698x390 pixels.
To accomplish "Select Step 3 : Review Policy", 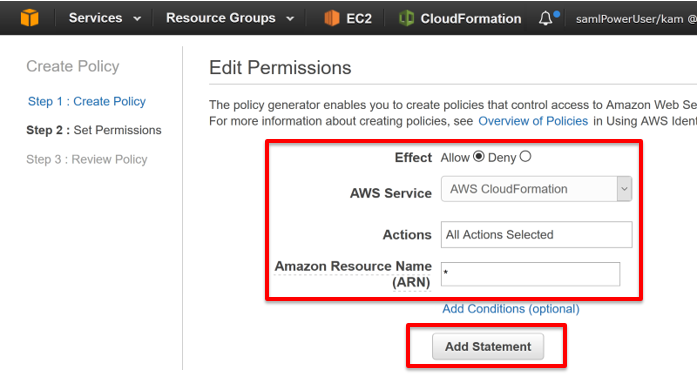I will [87, 159].
